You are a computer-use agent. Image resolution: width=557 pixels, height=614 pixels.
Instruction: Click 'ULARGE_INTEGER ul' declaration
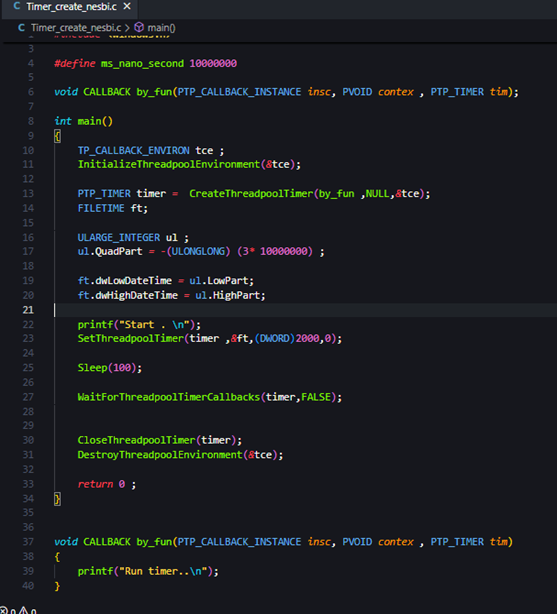coord(127,237)
